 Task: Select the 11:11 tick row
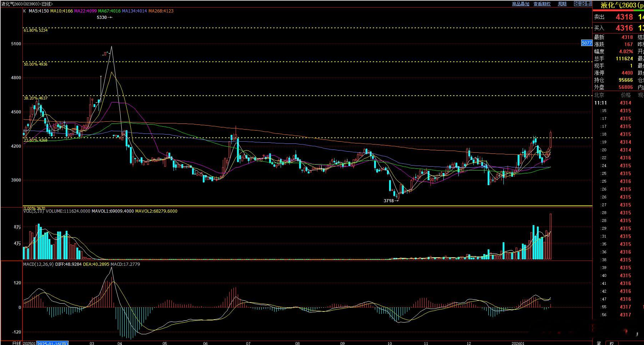(618, 103)
